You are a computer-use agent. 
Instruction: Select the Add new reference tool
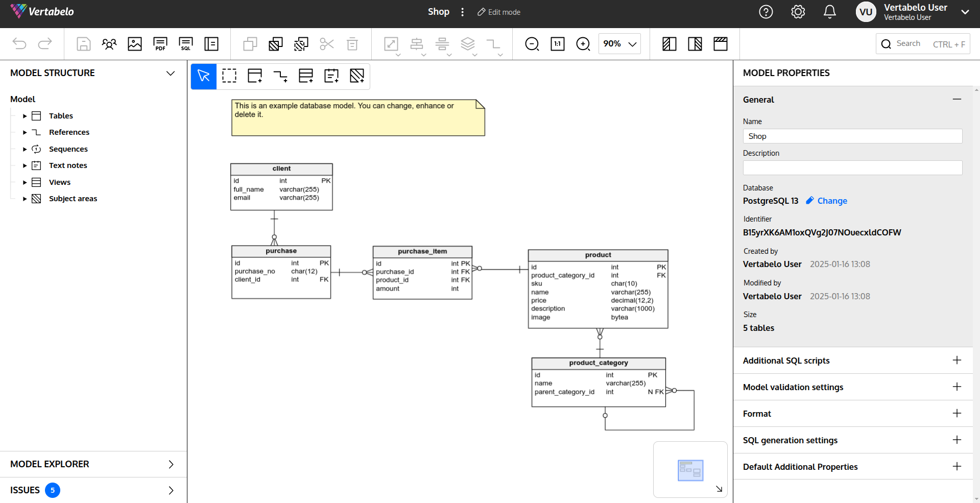(280, 76)
